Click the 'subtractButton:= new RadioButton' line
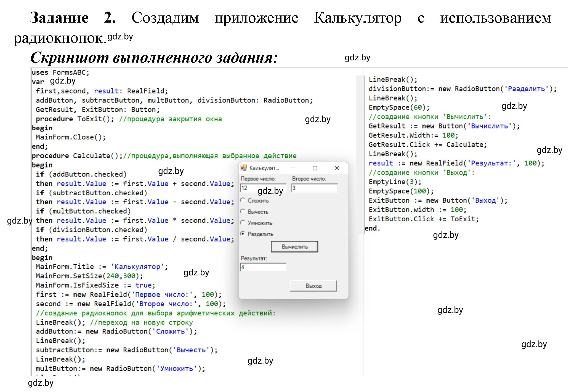 pyautogui.click(x=127, y=350)
